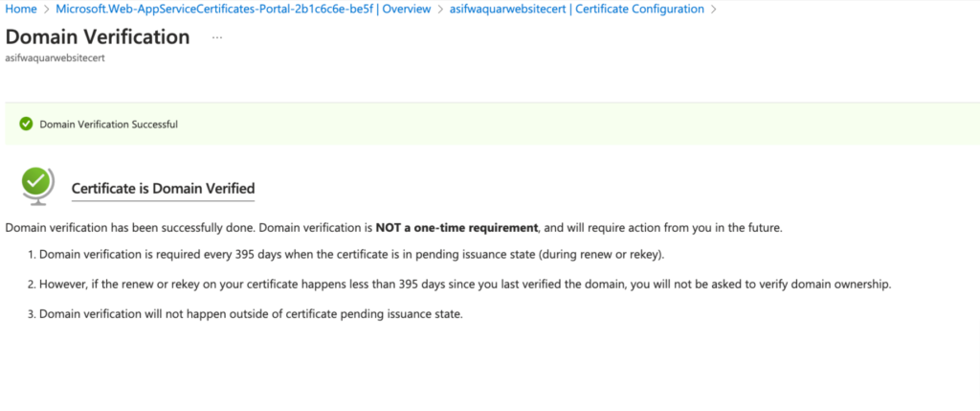Click the number '2.' list marker

coord(31,285)
